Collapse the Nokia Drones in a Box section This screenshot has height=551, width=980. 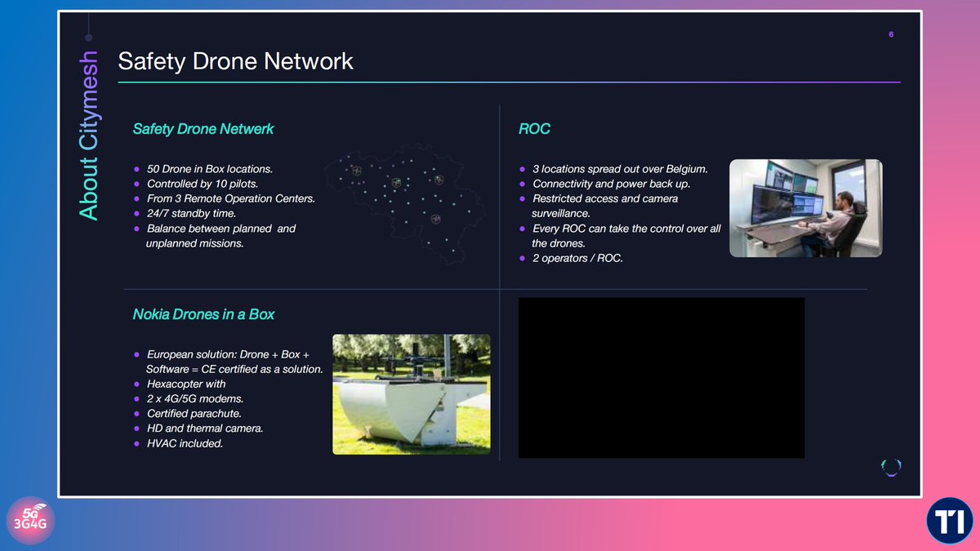click(x=203, y=313)
